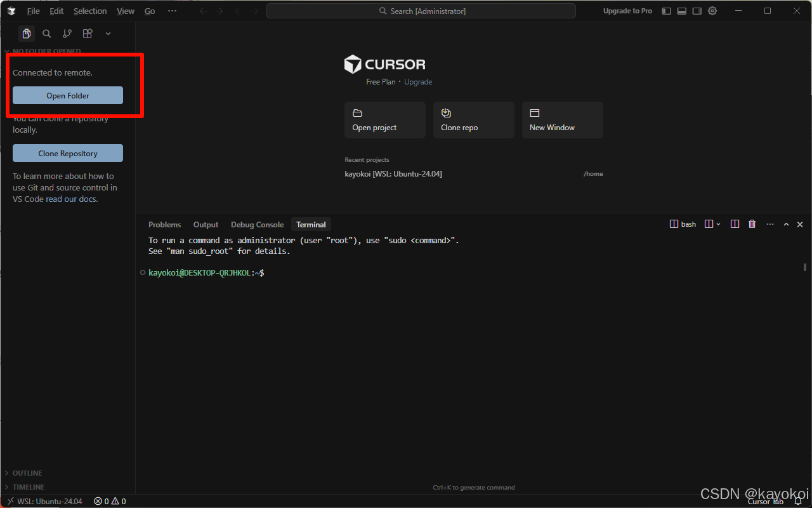Open problems via errors and warnings counter
The width and height of the screenshot is (812, 508).
[x=110, y=501]
